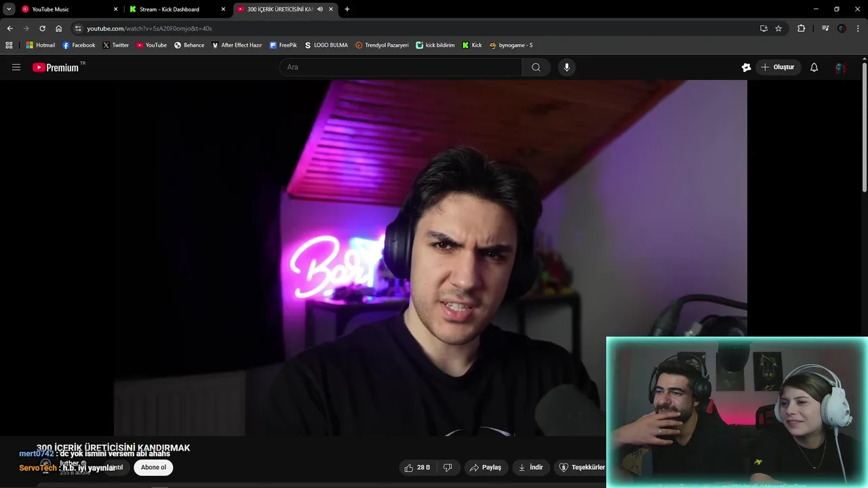Click the Teşekkürler thanks button
This screenshot has height=488, width=868.
point(581,468)
